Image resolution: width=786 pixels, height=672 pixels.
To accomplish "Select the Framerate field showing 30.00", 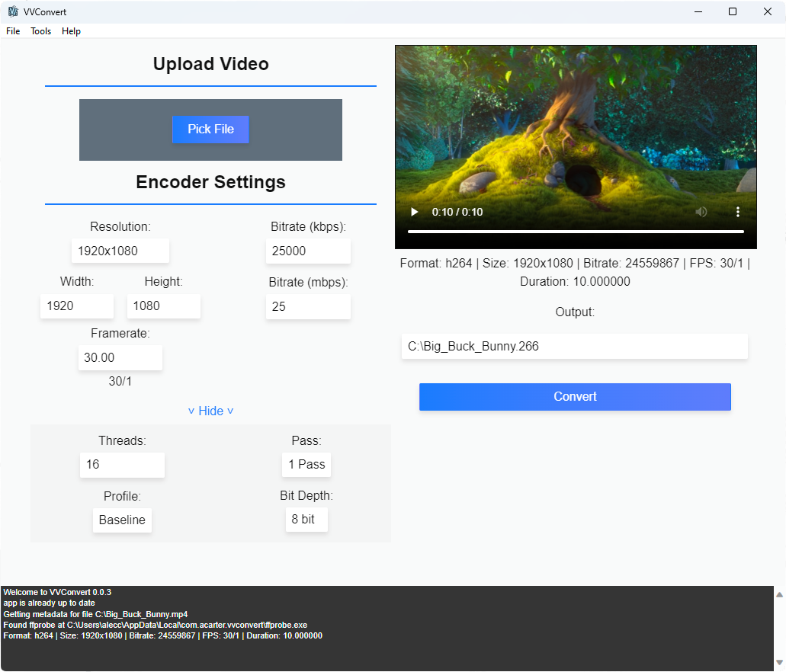I will pos(120,357).
